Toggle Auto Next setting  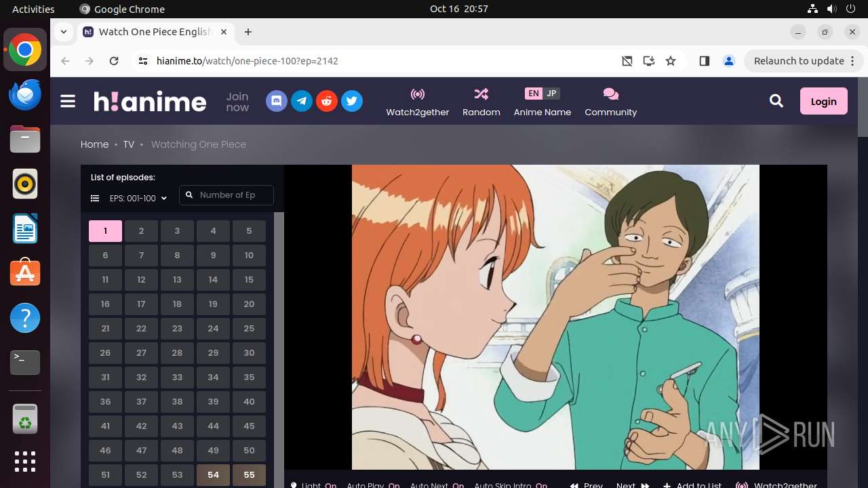click(437, 485)
